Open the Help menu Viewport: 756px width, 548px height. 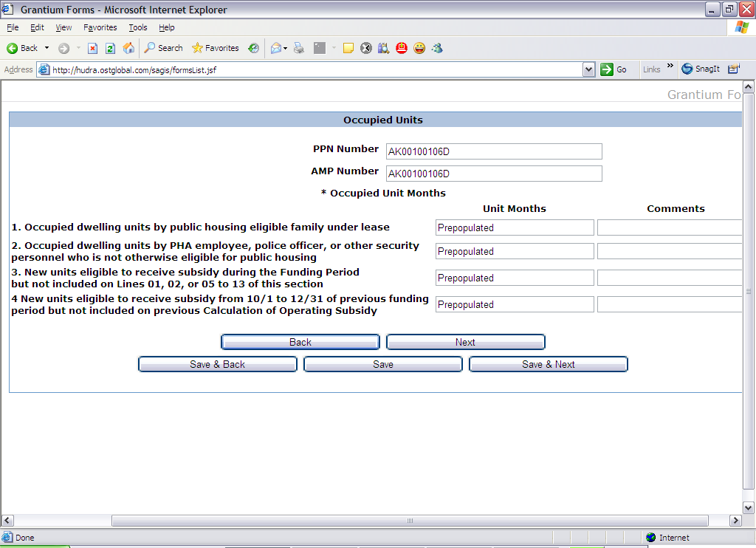(167, 27)
